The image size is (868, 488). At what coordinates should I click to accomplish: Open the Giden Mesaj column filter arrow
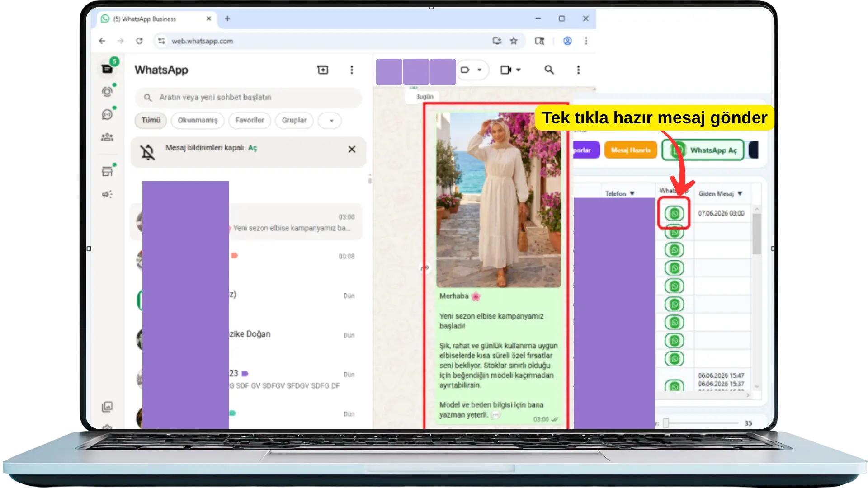740,194
